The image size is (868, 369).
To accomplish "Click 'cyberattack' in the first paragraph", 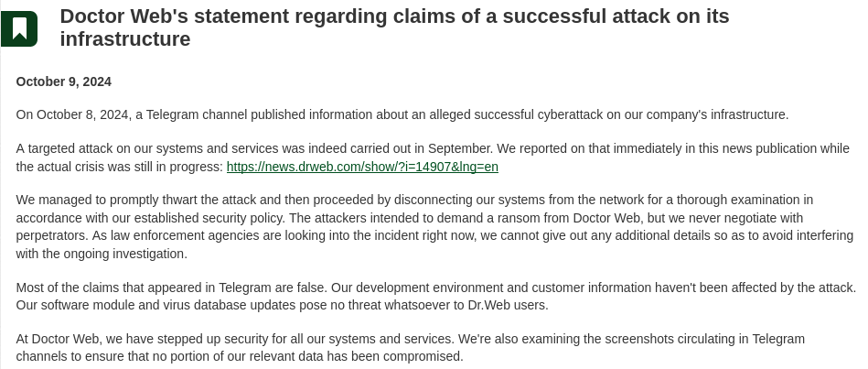I will (x=570, y=114).
